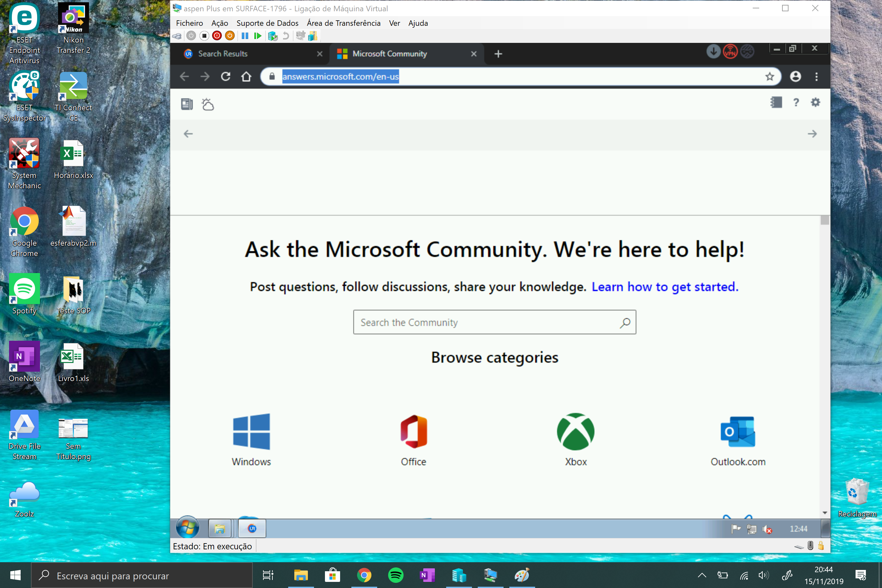Screen dimensions: 882x588
Task: Open the Ação menu
Action: coord(220,23)
